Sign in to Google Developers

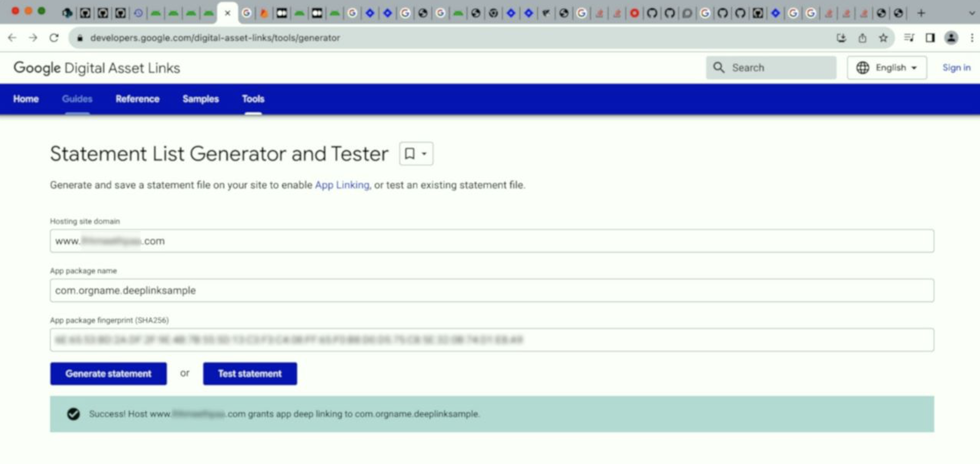tap(956, 68)
